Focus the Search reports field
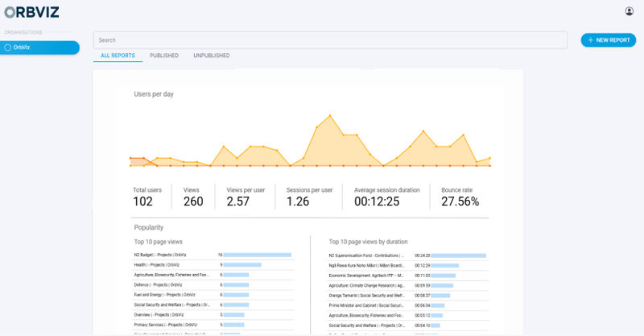This screenshot has width=644, height=336. (330, 40)
